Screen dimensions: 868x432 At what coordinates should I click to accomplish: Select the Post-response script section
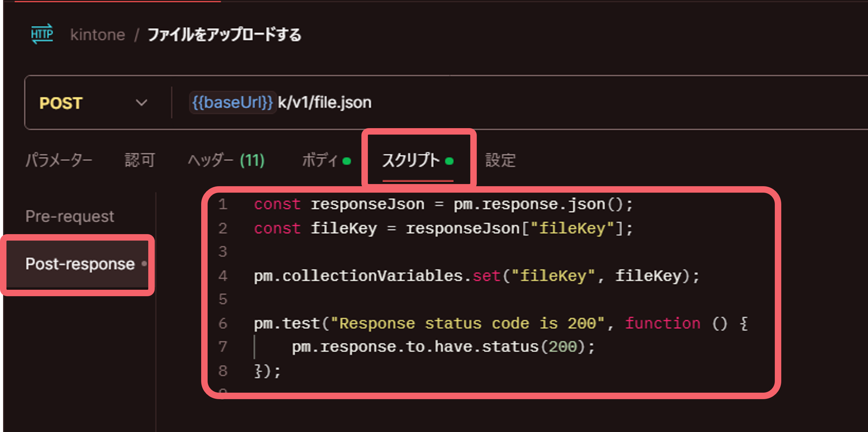80,264
